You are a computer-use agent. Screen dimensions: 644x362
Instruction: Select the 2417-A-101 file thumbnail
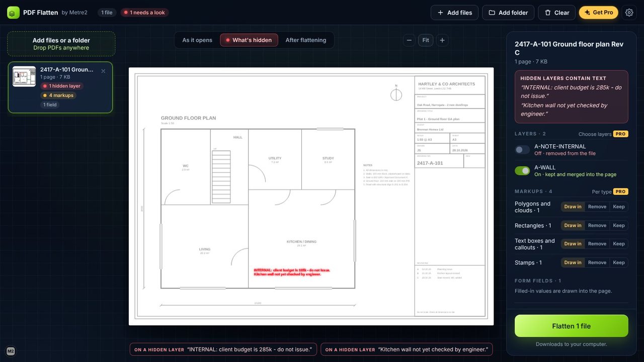coord(24,76)
